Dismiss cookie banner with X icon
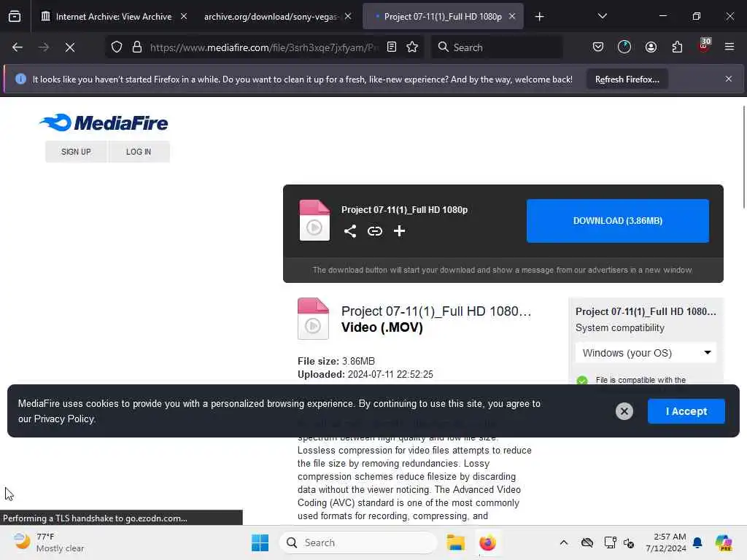 (x=624, y=411)
